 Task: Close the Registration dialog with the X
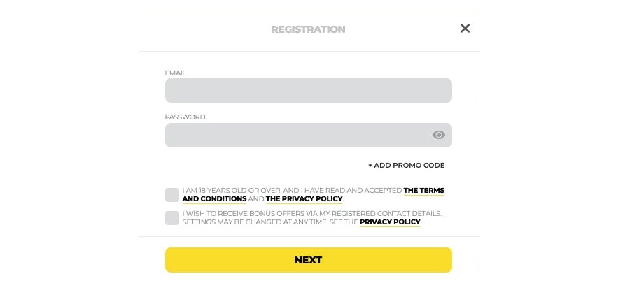pyautogui.click(x=465, y=29)
